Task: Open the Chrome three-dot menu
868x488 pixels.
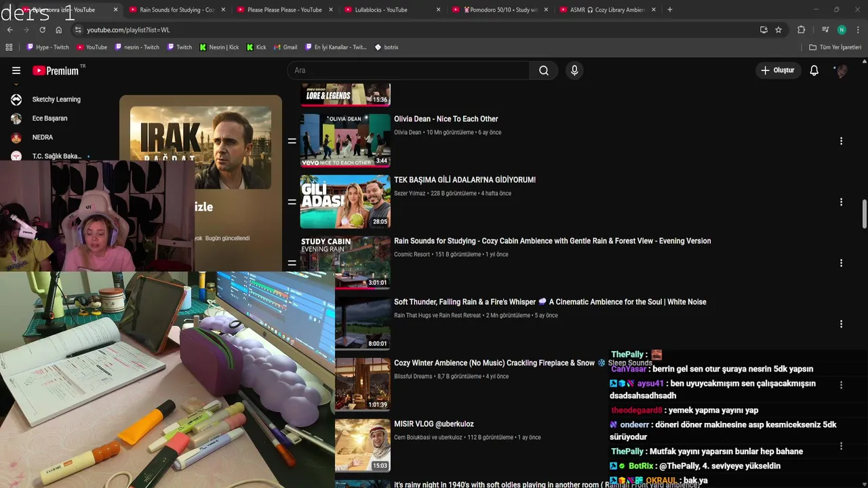Action: (x=858, y=30)
